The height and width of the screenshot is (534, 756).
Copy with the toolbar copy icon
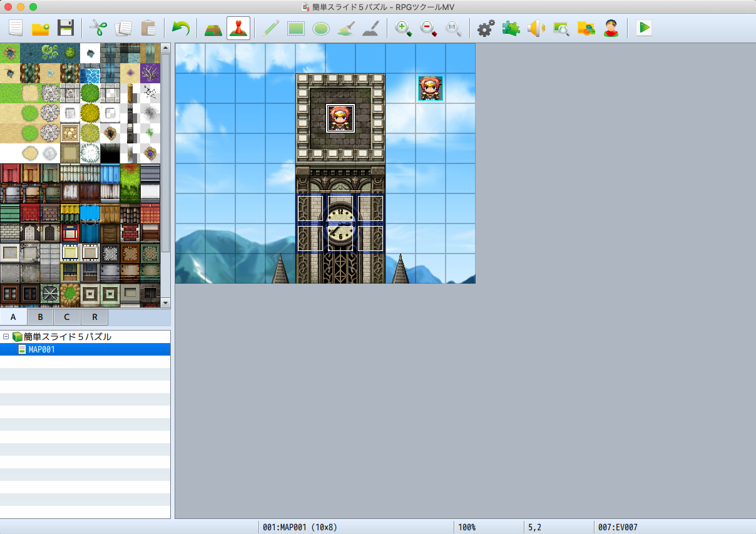tap(123, 28)
